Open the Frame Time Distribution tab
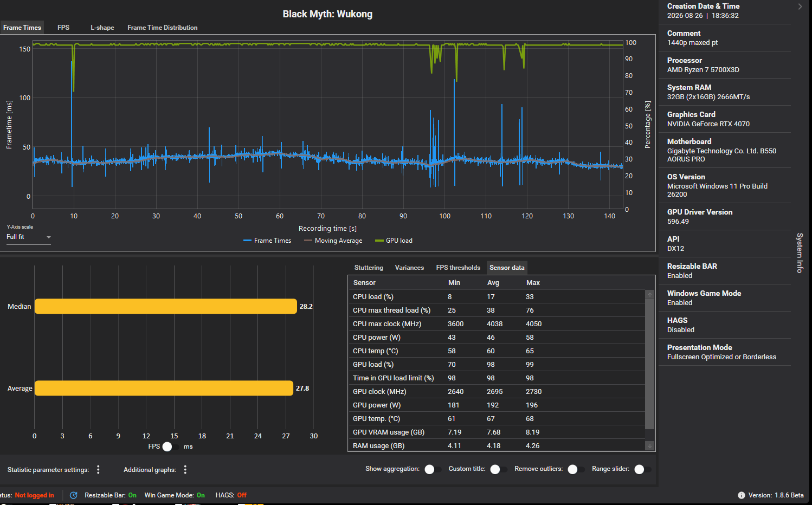This screenshot has width=812, height=505. tap(163, 28)
